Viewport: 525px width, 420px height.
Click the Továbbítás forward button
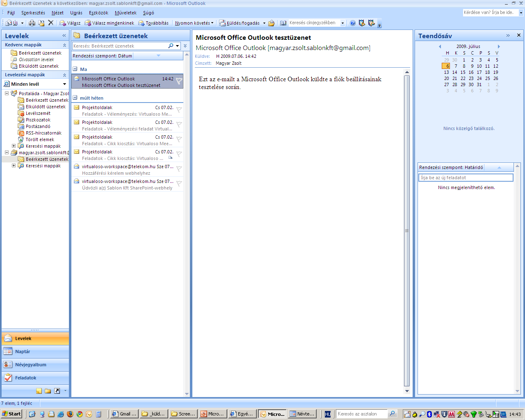point(153,23)
